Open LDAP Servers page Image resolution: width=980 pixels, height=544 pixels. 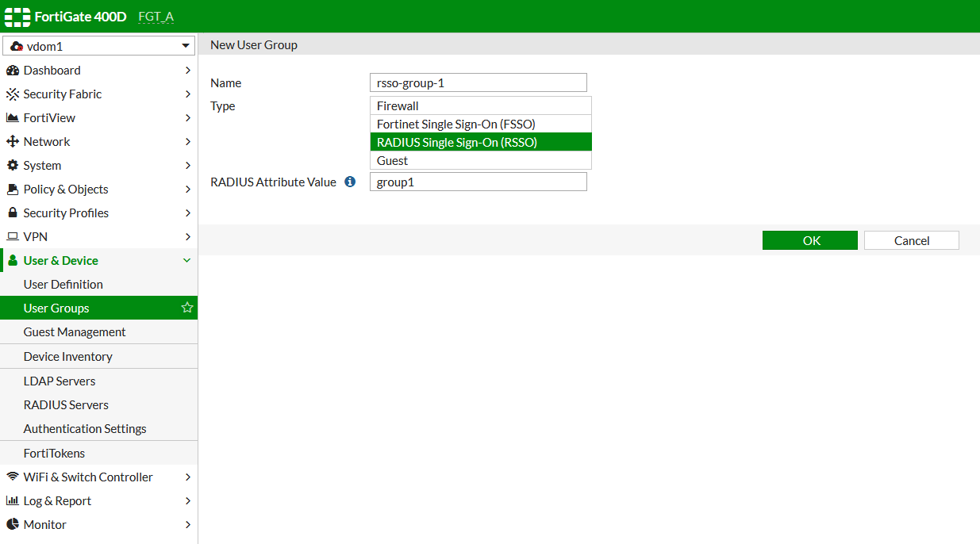pyautogui.click(x=98, y=381)
